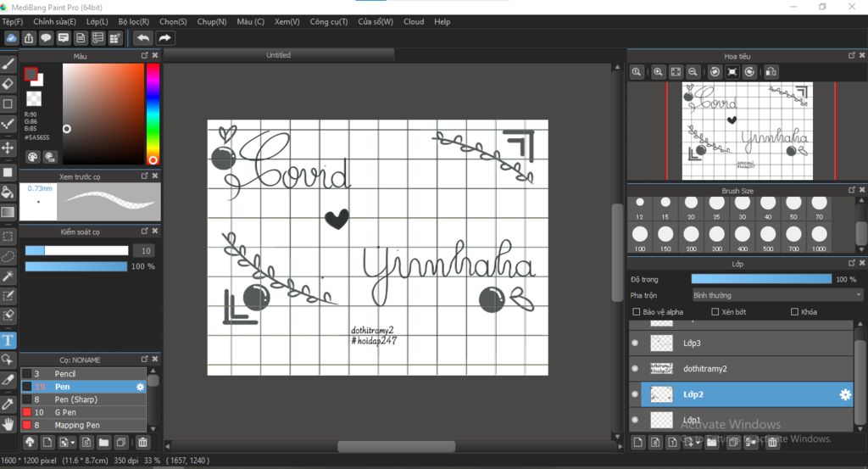The width and height of the screenshot is (868, 469).
Task: Select the Eyedropper tool
Action: (x=8, y=405)
